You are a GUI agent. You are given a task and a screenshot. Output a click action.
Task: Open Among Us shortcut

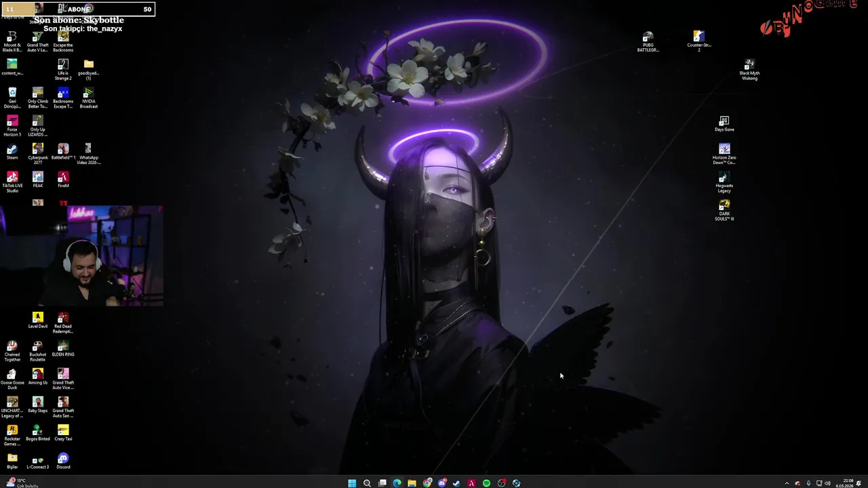coord(38,377)
